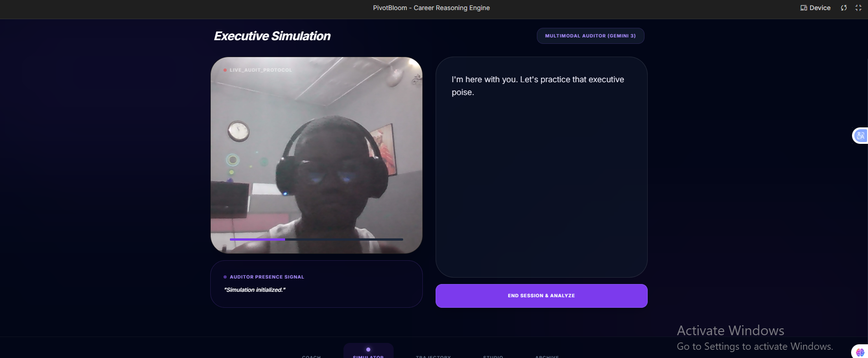Click the reload preview icon
868x358 pixels.
point(844,8)
